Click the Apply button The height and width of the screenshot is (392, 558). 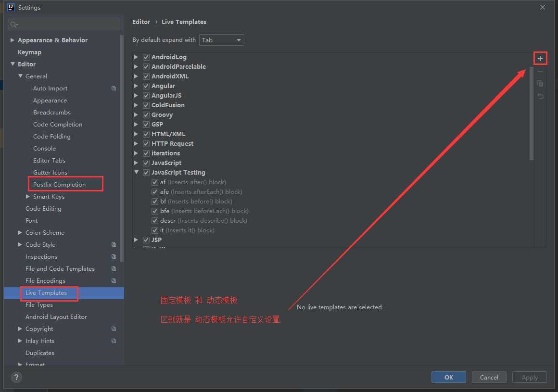tap(530, 377)
